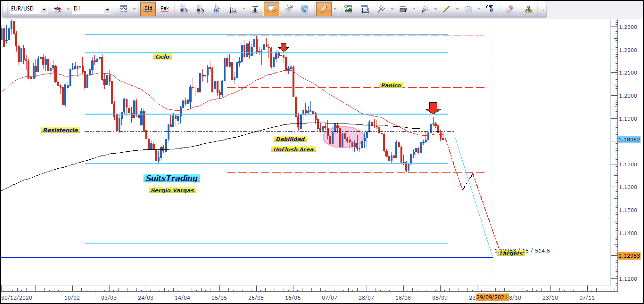
Task: Open the toolbar overflow options menu
Action: [x=542, y=9]
